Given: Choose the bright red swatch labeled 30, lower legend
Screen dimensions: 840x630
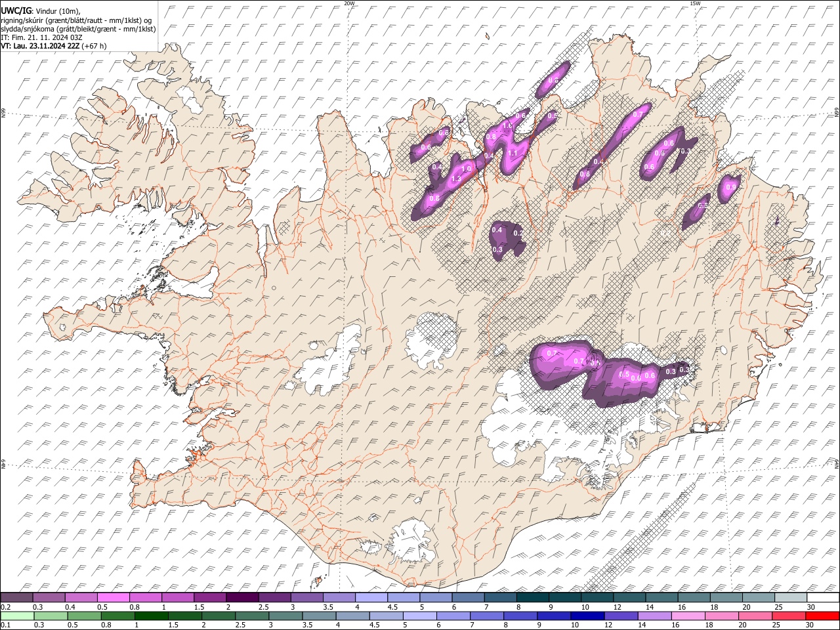Looking at the screenshot, I should click(821, 616).
